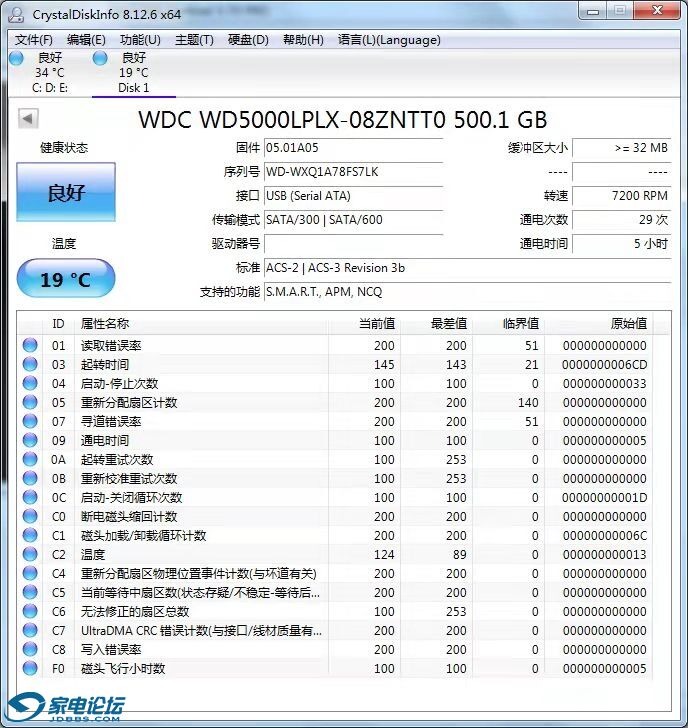Viewport: 688px width, 728px height.
Task: Click the serial number field WD-WXQ1A78FS7LK
Action: 353,172
